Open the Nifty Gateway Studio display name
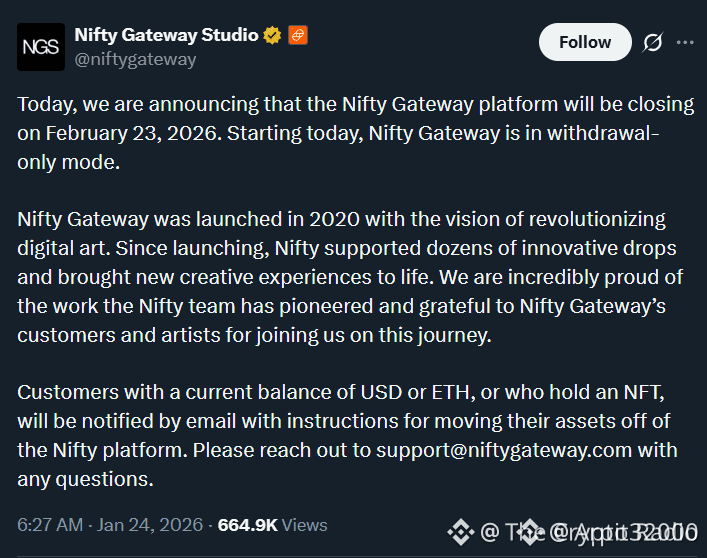Screen dimensions: 707x558 (166, 36)
